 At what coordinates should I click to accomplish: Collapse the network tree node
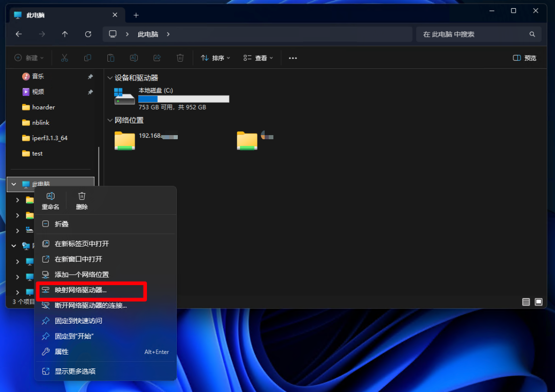tap(14, 246)
